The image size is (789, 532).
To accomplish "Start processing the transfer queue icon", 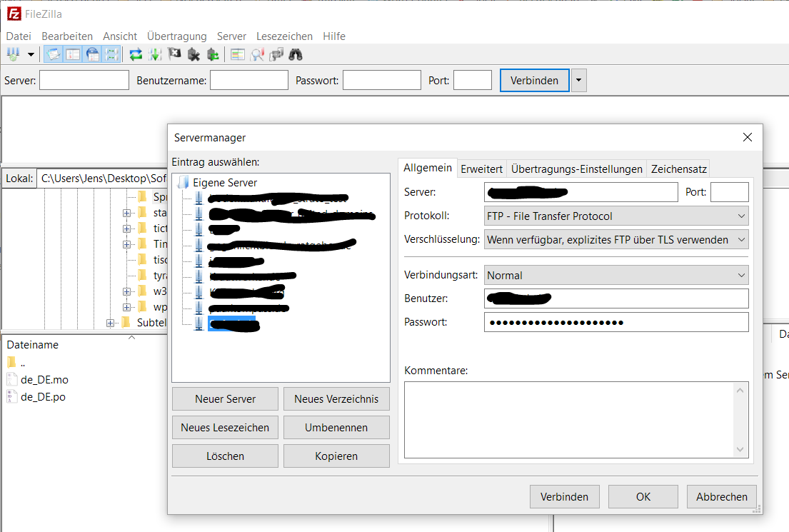I will [x=155, y=54].
